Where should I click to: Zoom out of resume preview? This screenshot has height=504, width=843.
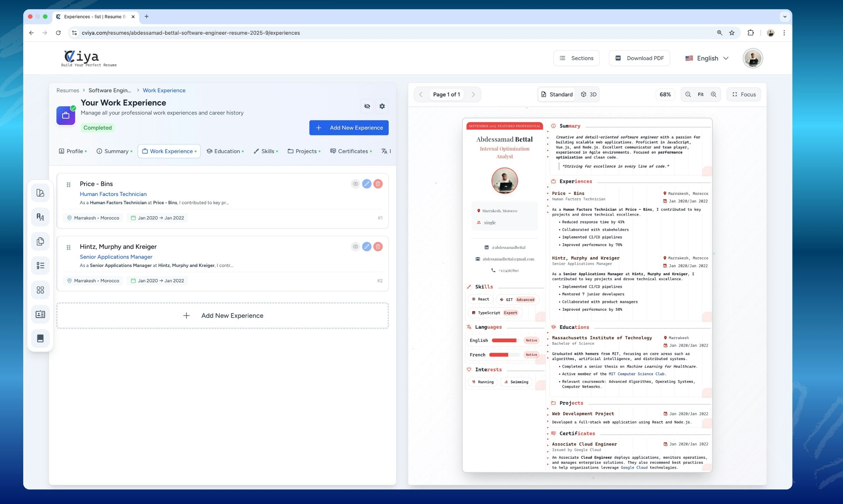(688, 94)
